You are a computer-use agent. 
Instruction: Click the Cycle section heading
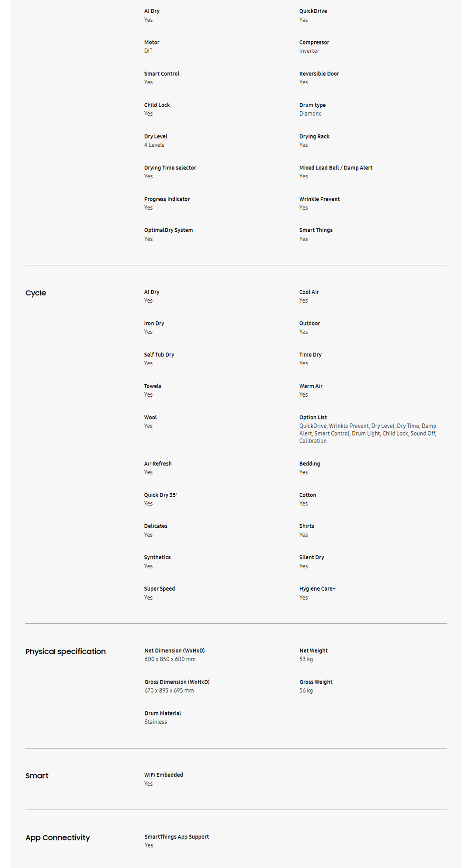click(35, 293)
